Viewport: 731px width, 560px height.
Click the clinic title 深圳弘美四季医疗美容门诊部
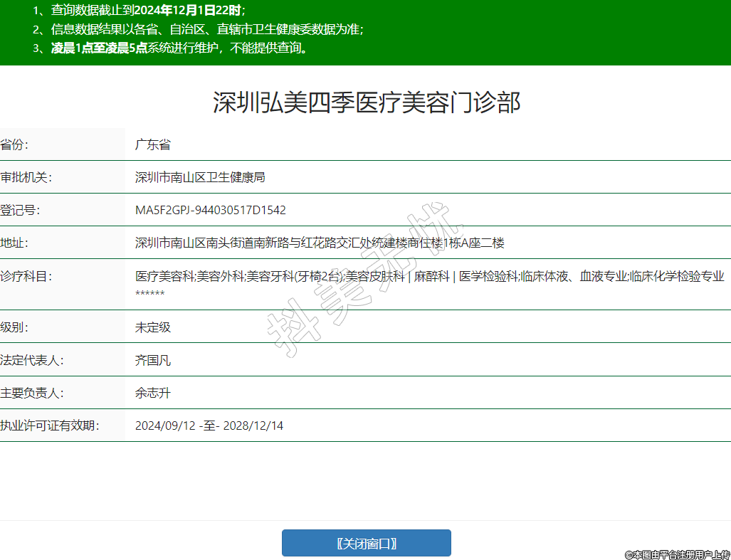point(366,103)
